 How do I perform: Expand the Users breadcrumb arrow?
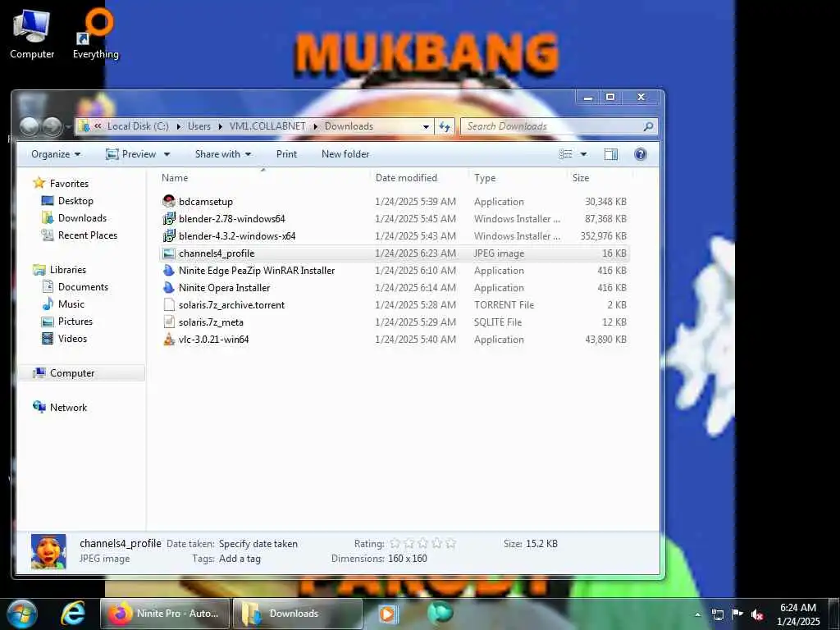click(220, 126)
